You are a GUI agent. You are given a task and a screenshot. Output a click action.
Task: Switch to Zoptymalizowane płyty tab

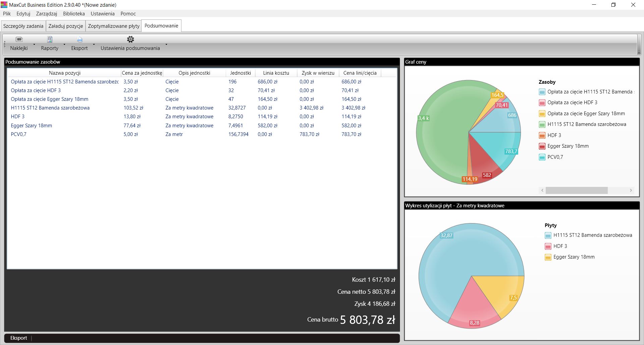(x=114, y=26)
